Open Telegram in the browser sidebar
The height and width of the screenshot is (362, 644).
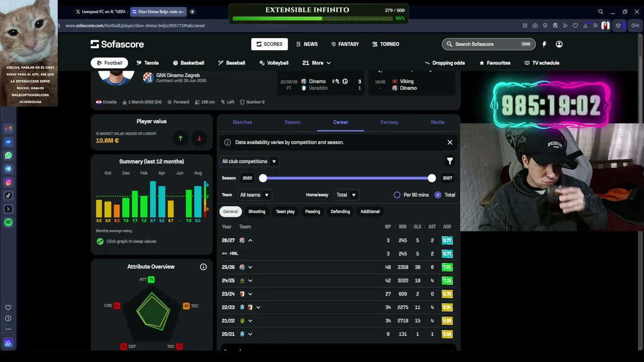pyautogui.click(x=8, y=169)
